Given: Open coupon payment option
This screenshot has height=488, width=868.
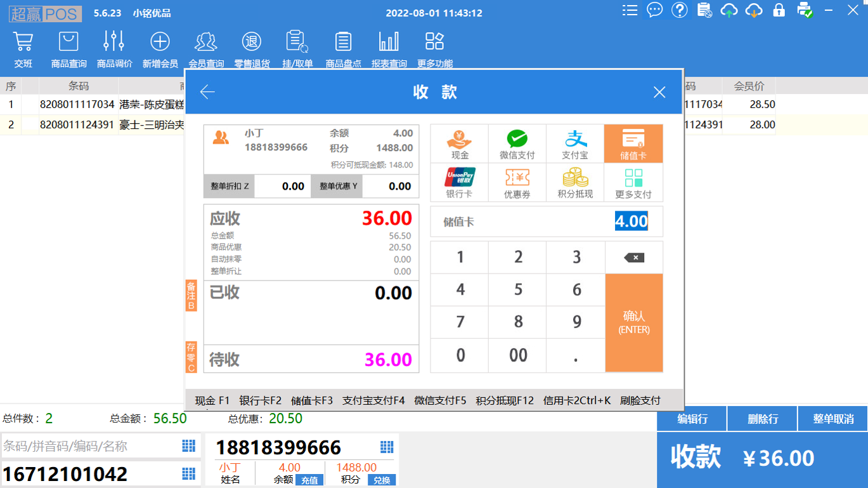Looking at the screenshot, I should click(x=517, y=183).
